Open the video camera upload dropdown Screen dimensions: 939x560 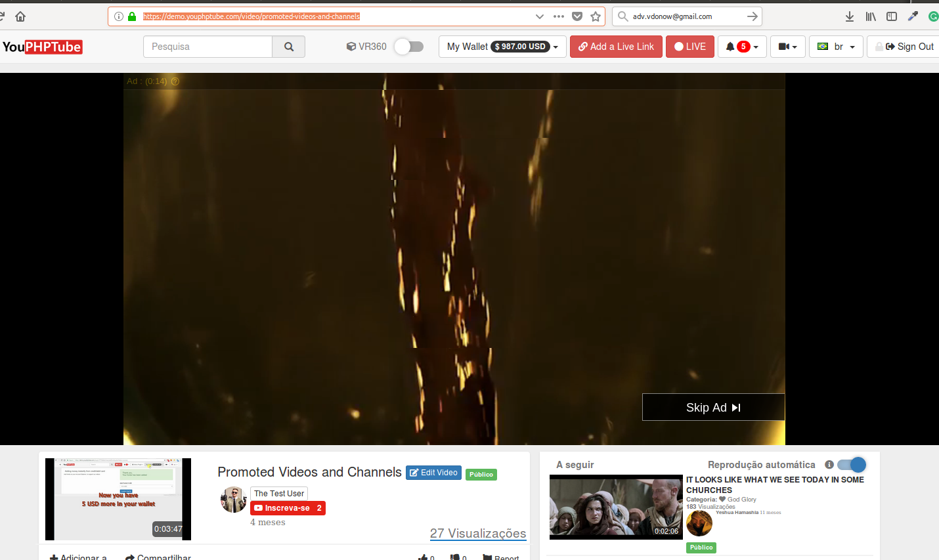pyautogui.click(x=787, y=47)
